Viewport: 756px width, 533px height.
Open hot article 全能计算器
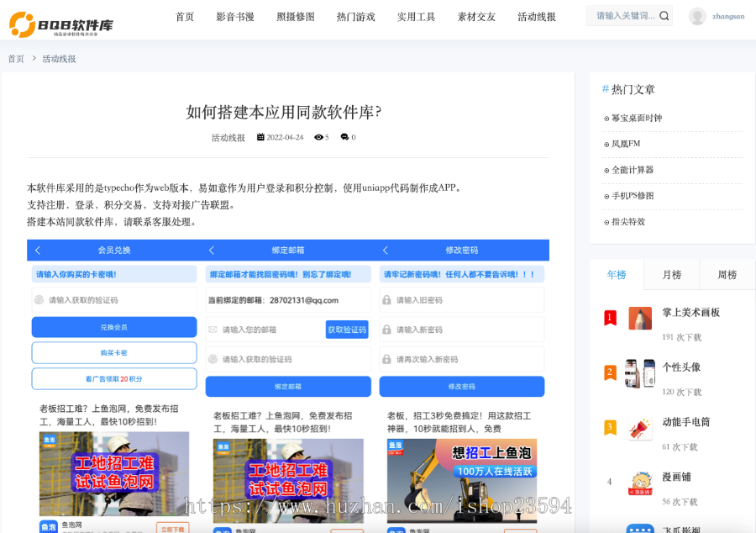(632, 170)
